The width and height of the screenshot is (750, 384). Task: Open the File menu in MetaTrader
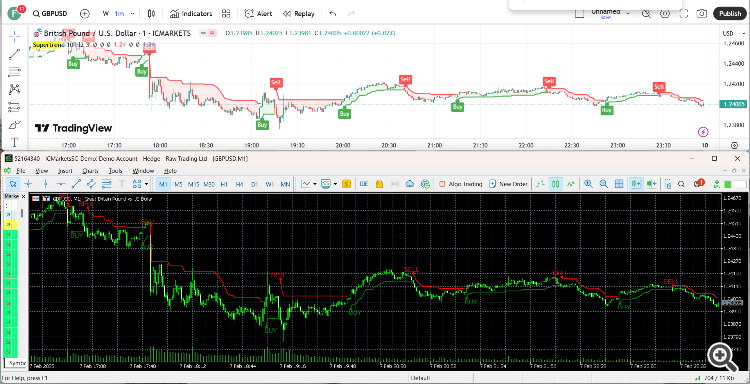click(x=21, y=171)
